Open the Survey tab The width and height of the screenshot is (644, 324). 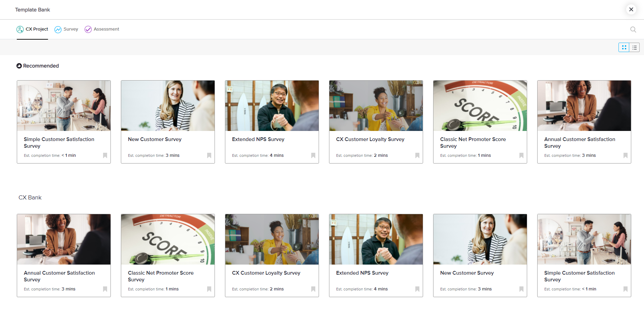(66, 29)
